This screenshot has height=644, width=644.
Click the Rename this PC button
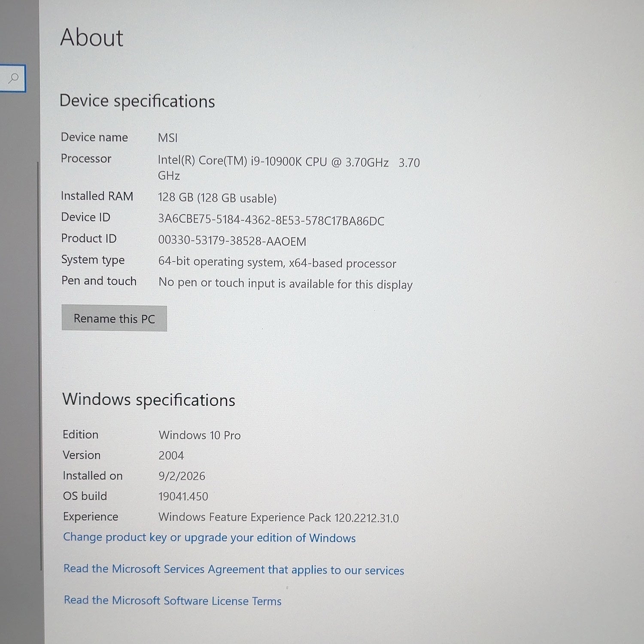pyautogui.click(x=114, y=319)
